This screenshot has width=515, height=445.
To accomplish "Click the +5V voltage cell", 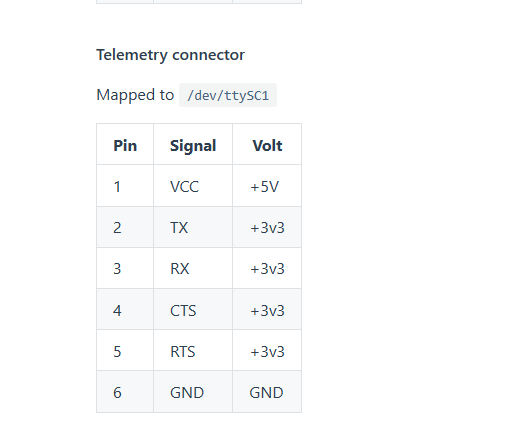I will pos(267,186).
